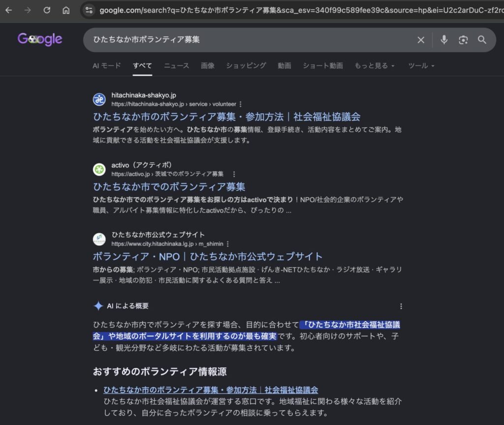
Task: Open ボランティア・NPO｜ひたちなか市公式ウェブサイト result title
Action: [x=208, y=256]
